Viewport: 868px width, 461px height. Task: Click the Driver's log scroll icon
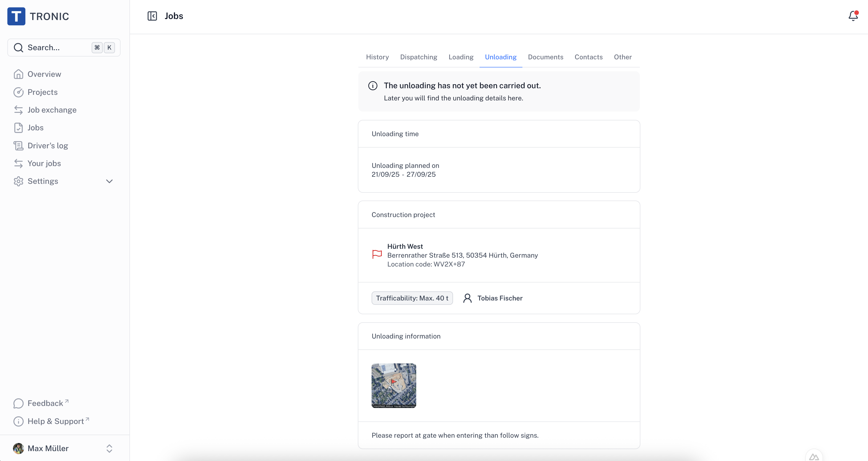point(19,146)
